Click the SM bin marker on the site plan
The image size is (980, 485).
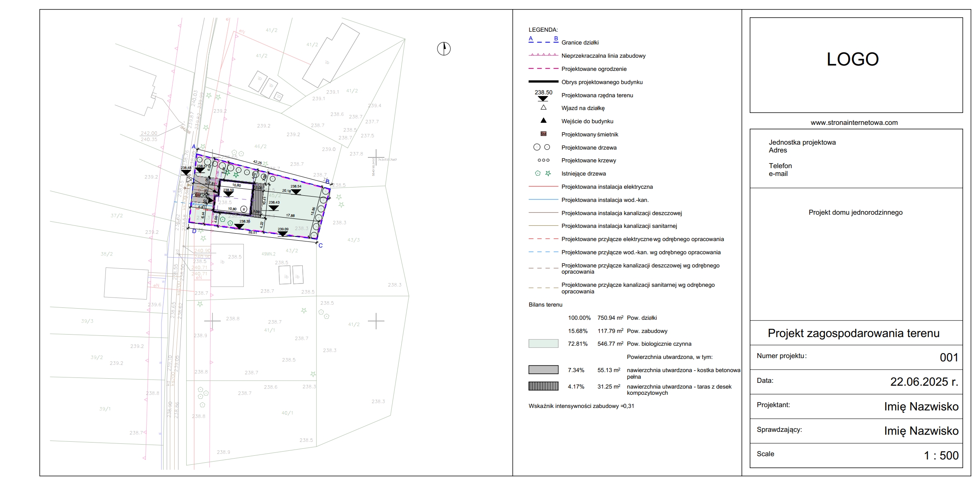197,195
